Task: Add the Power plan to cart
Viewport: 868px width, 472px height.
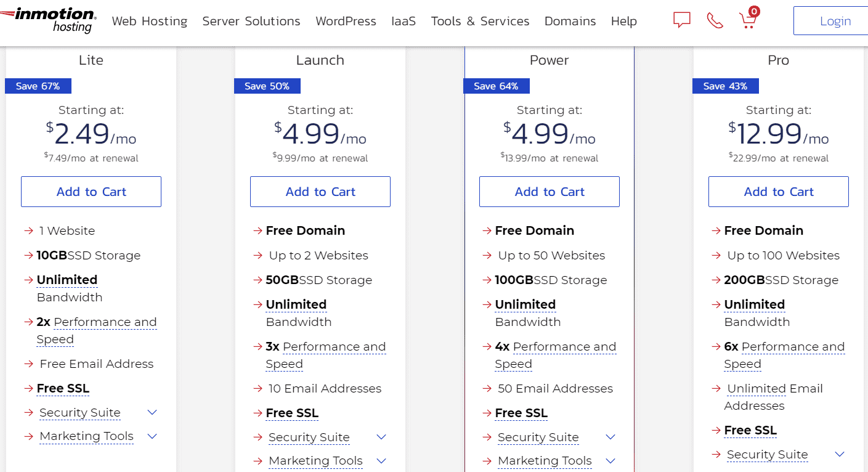Action: coord(550,192)
